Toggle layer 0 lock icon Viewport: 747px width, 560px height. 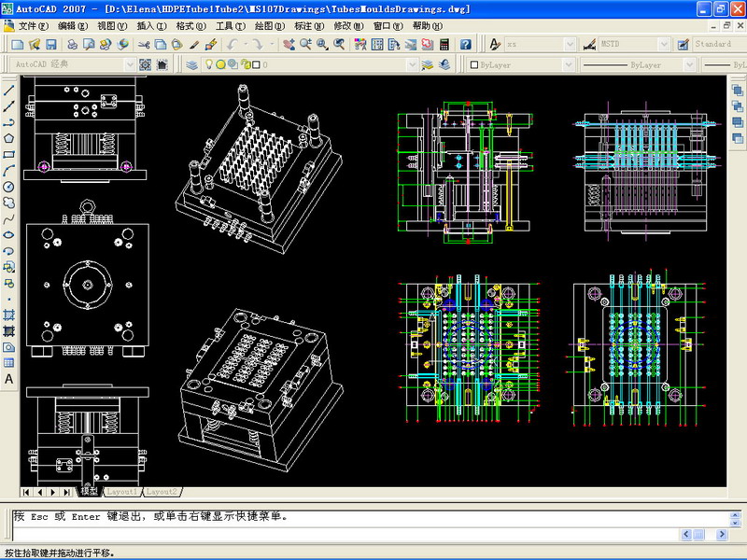click(244, 64)
